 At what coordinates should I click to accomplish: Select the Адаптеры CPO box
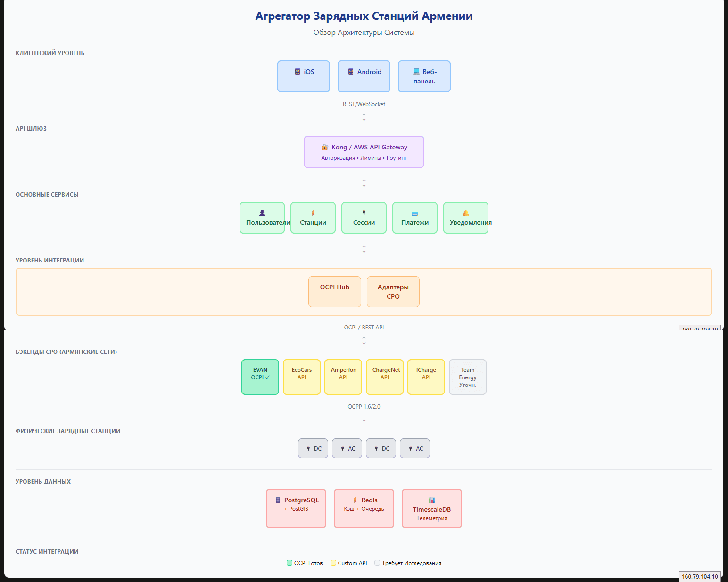click(393, 292)
